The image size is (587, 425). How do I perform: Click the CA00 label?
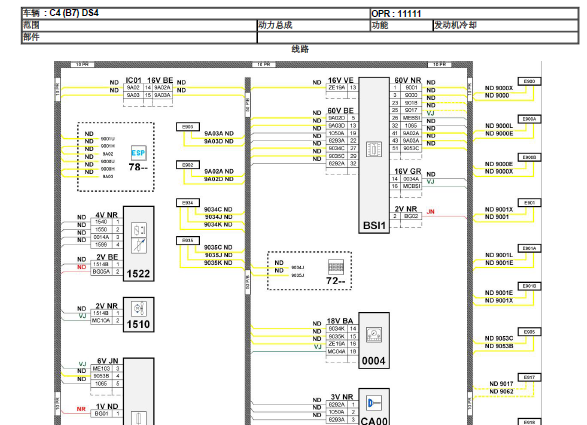pos(374,421)
